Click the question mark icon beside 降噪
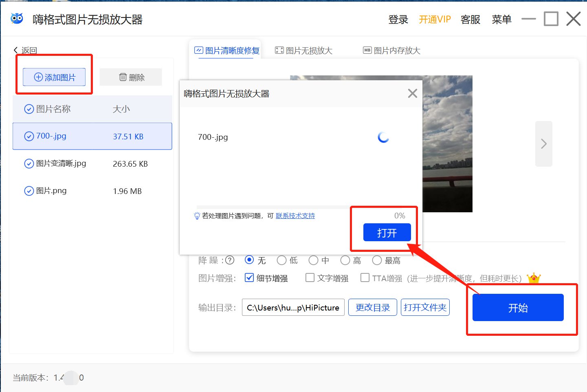This screenshot has width=587, height=392. click(x=230, y=260)
